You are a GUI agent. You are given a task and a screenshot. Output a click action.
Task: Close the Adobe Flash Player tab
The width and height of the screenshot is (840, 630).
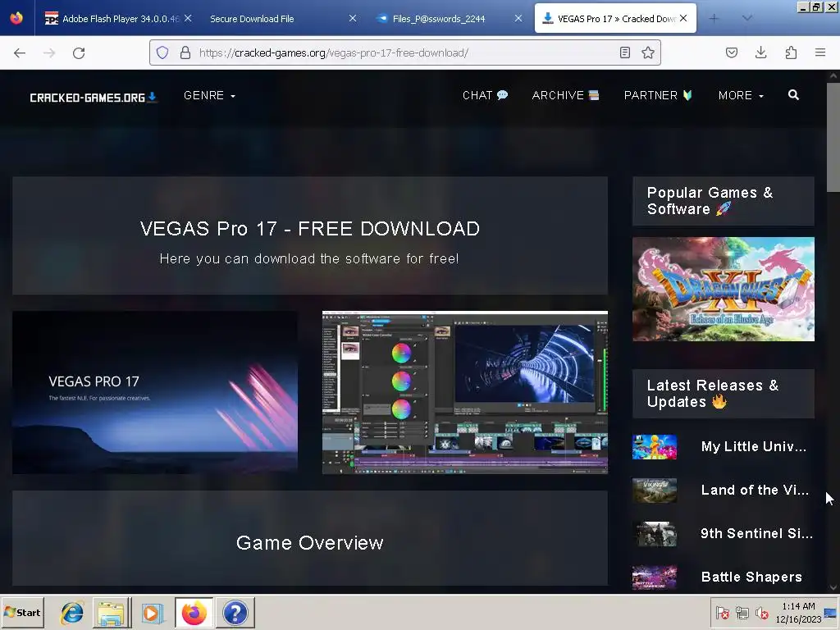tap(188, 18)
